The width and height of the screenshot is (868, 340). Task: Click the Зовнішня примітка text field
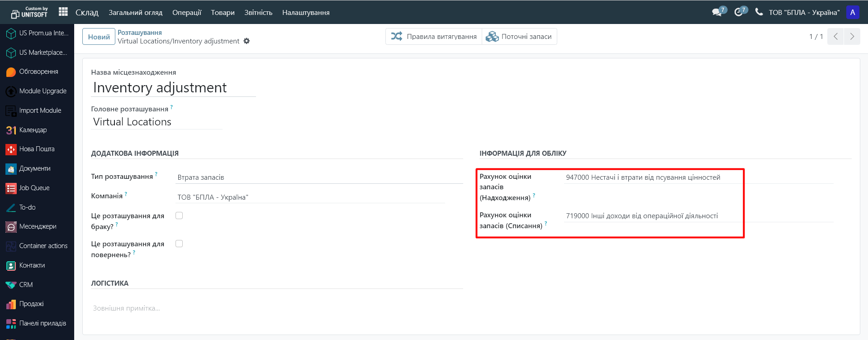276,308
